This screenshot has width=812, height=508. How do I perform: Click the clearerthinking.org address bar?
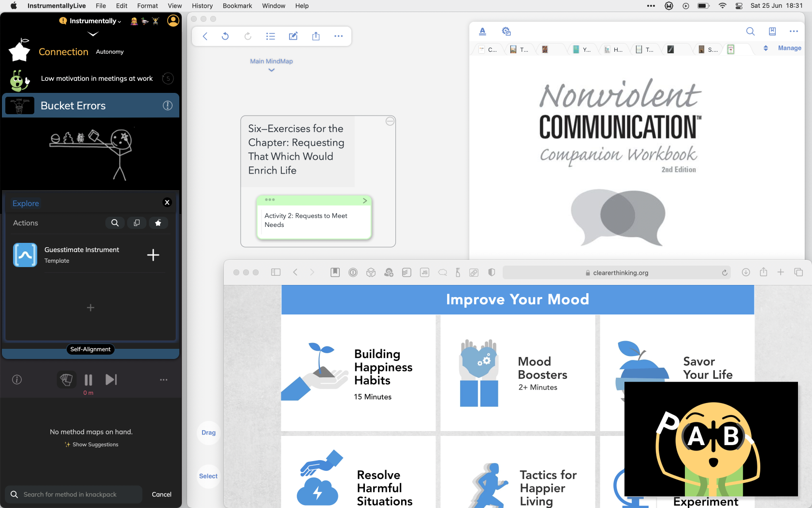point(616,273)
